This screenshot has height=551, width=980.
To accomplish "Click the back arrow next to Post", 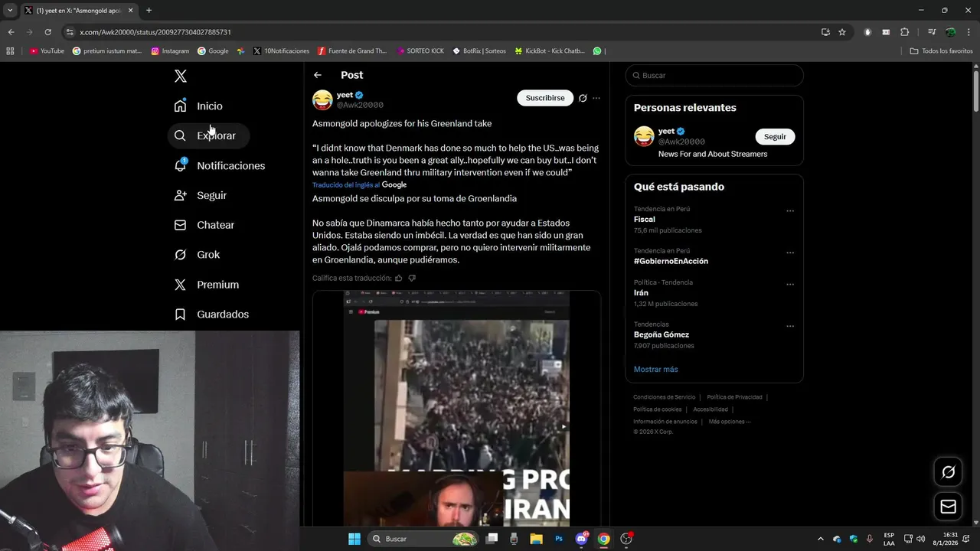I will coord(318,75).
